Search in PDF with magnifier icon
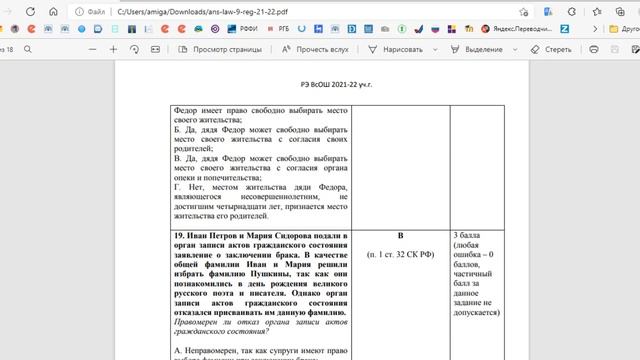Image resolution: width=640 pixels, height=360 pixels. pos(28,49)
